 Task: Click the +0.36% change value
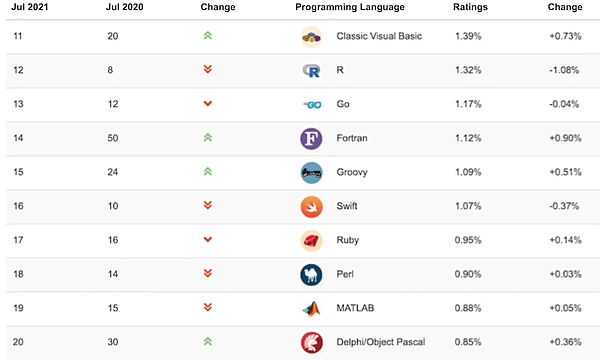tap(565, 342)
